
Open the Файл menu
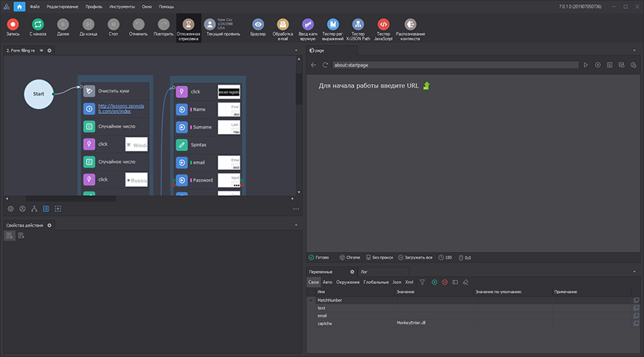[x=35, y=7]
